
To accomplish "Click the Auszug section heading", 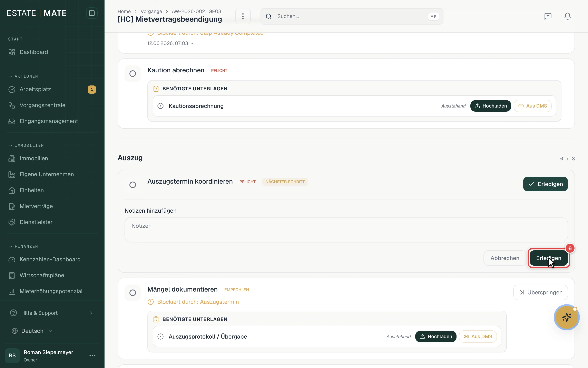I will (x=130, y=158).
